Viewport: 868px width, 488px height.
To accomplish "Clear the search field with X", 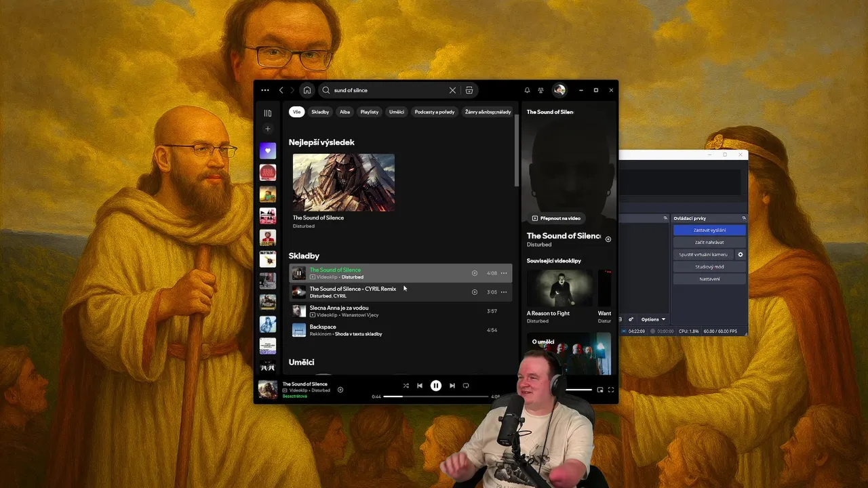I will [x=452, y=90].
